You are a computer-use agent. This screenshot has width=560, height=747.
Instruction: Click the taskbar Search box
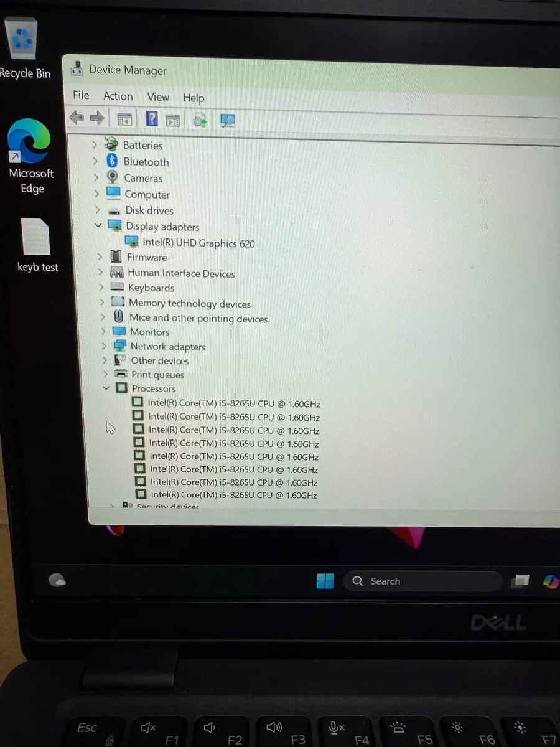point(422,581)
